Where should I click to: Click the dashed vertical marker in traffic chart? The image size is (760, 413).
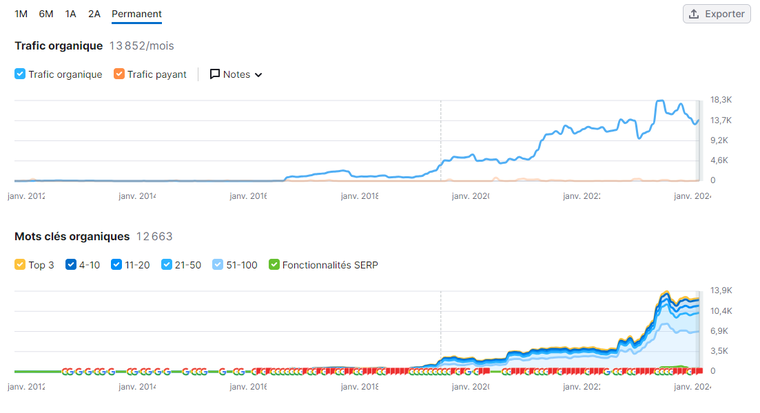pos(441,140)
